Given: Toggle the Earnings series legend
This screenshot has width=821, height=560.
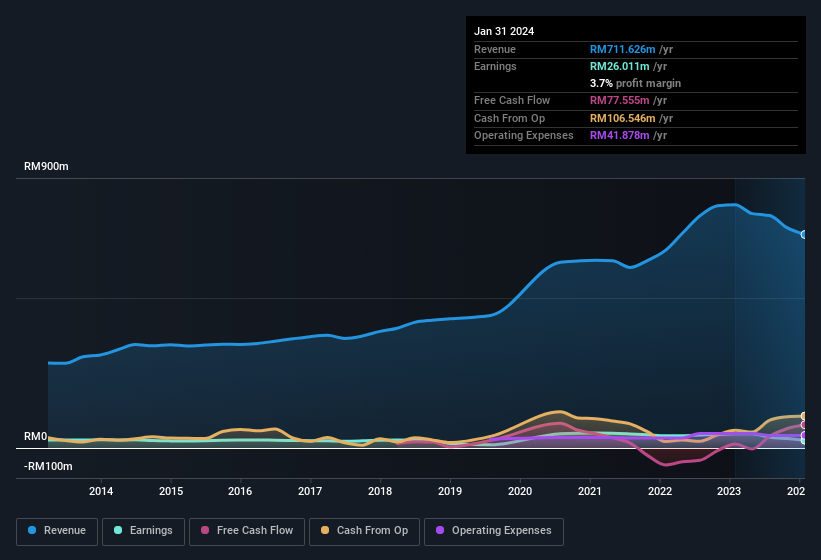Looking at the screenshot, I should (143, 531).
